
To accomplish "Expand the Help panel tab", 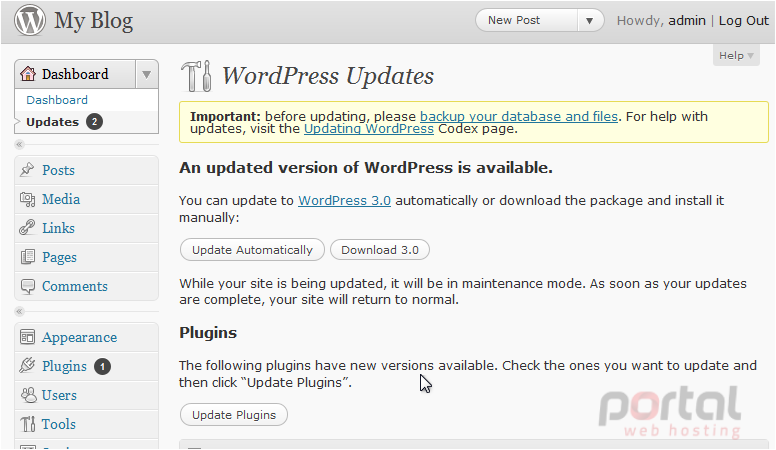I will point(736,55).
